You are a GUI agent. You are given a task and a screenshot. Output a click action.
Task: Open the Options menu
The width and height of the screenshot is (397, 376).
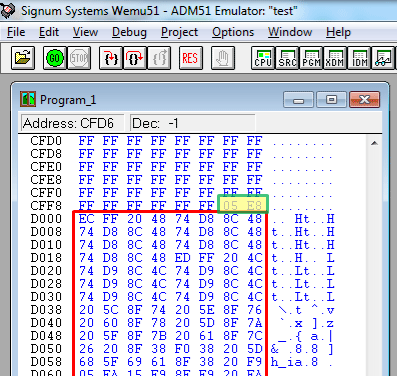(233, 32)
